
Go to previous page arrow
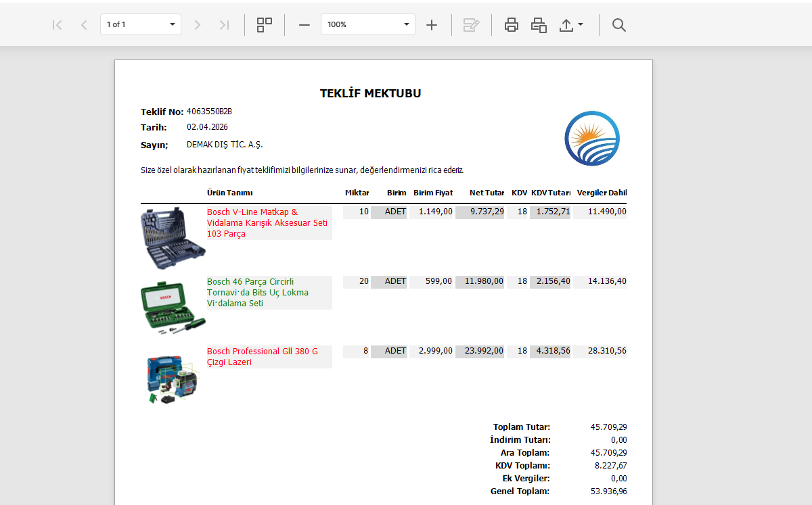84,25
